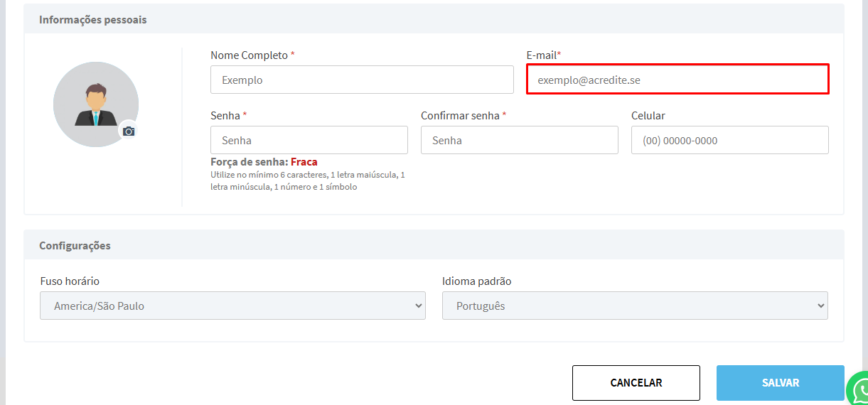
Task: Click the Nome Completo label
Action: [249, 55]
